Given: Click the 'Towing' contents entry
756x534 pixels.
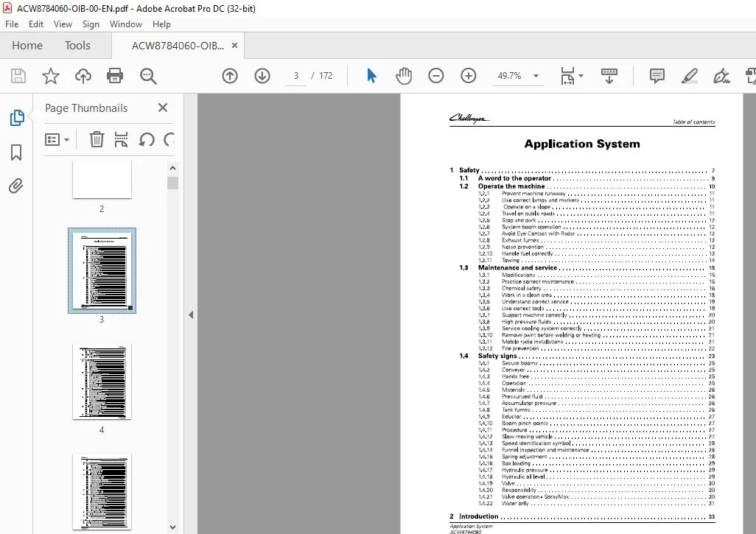Looking at the screenshot, I should point(596,260).
